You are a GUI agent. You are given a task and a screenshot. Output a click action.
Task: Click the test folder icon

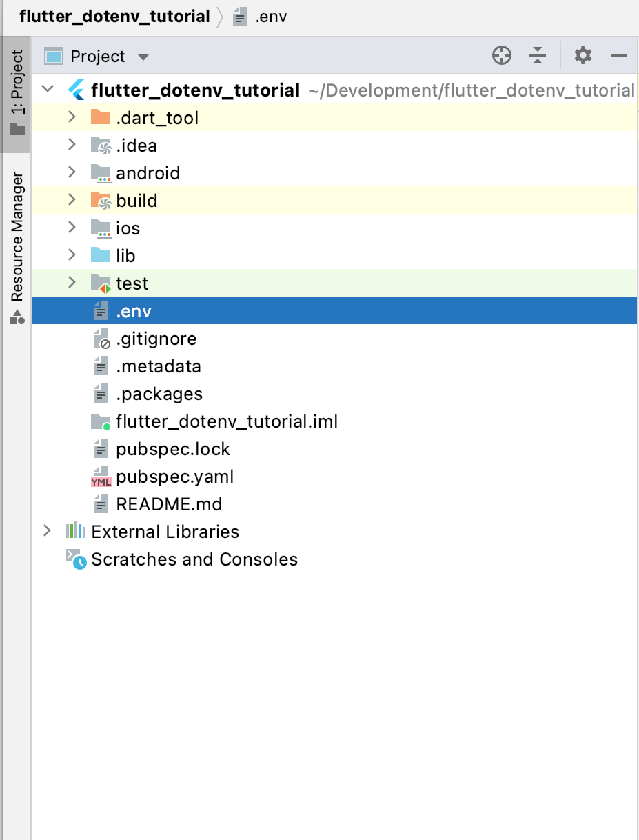[101, 283]
